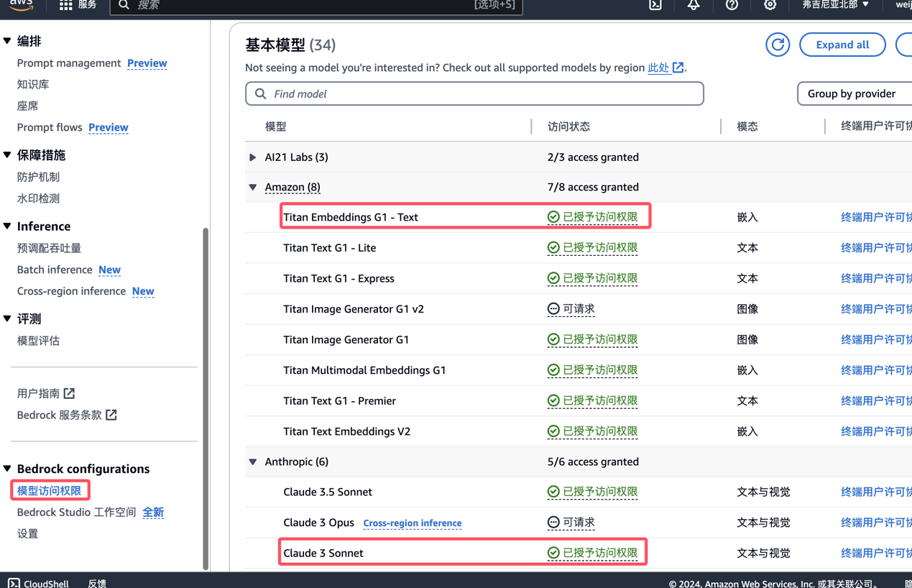Viewport: 912px width, 588px height.
Task: Click the granted check icon for Claude 3.5 Sonnet
Action: click(553, 492)
